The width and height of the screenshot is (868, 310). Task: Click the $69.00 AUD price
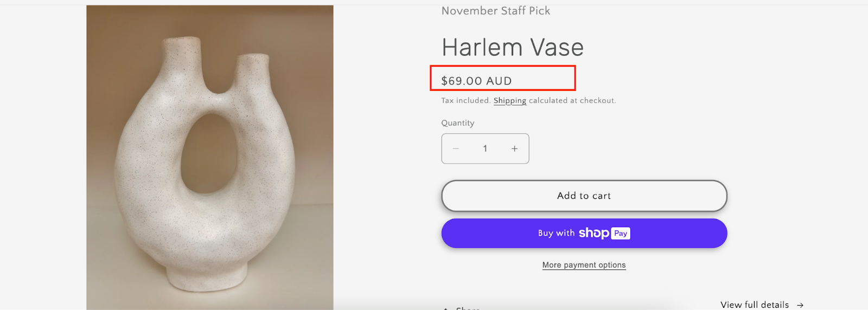click(x=476, y=81)
